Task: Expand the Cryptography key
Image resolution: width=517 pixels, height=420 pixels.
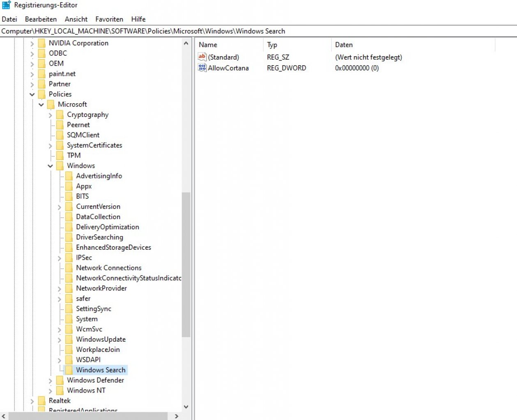Action: (51, 115)
